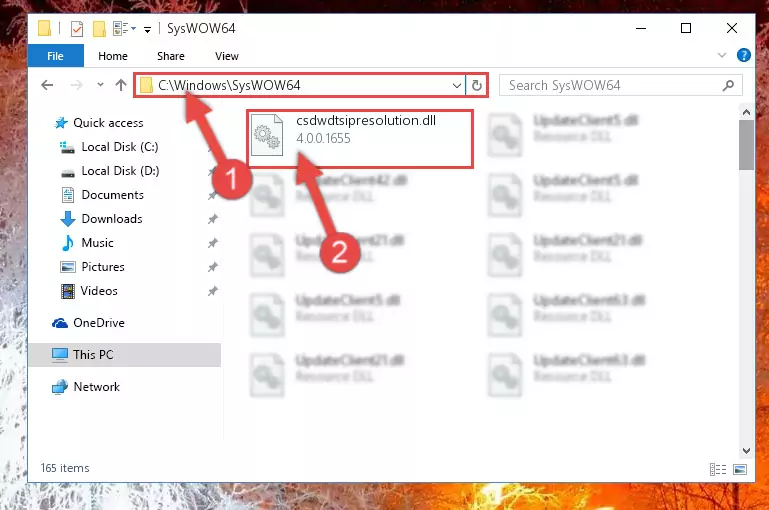Click the Music note icon
This screenshot has height=510, width=769.
tap(68, 243)
